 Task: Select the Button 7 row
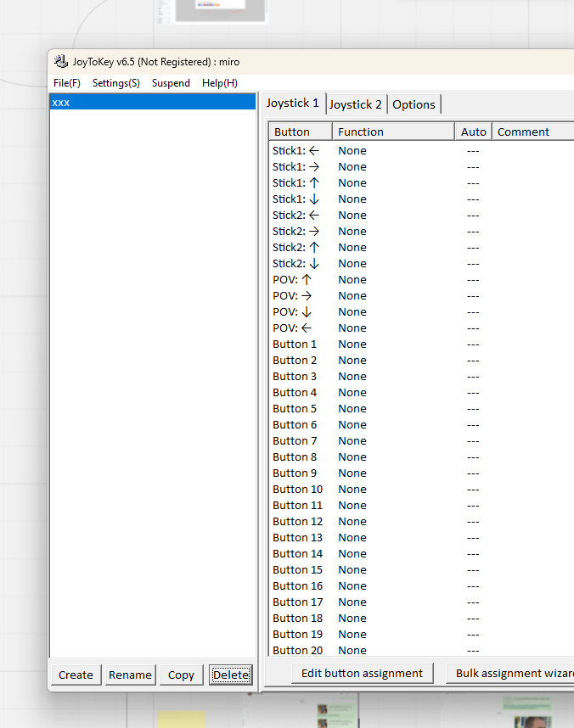tap(421, 440)
